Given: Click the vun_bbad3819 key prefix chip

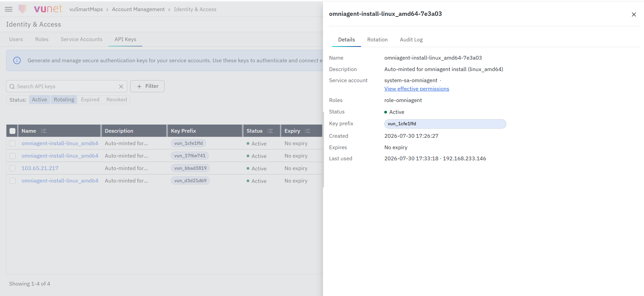Looking at the screenshot, I should [x=190, y=168].
